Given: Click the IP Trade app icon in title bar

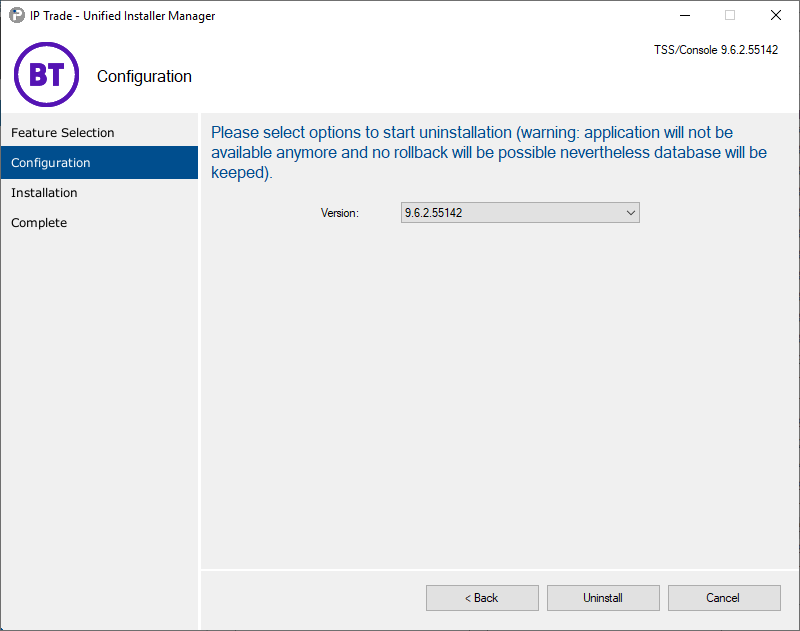Looking at the screenshot, I should tap(17, 15).
